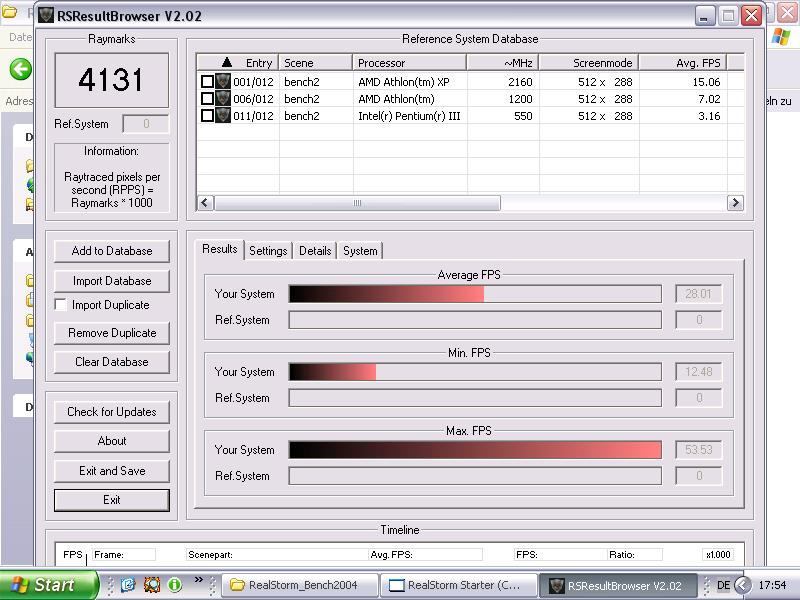Sort by the Scene column header

click(315, 63)
